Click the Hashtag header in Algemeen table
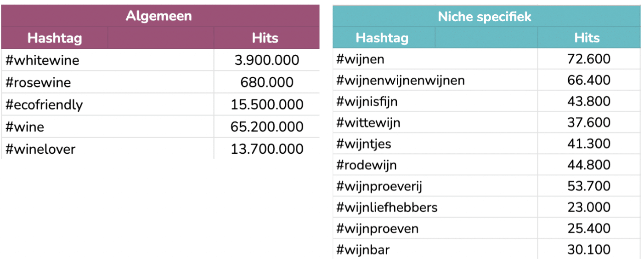Viewport: 644px width, 266px height. (55, 38)
